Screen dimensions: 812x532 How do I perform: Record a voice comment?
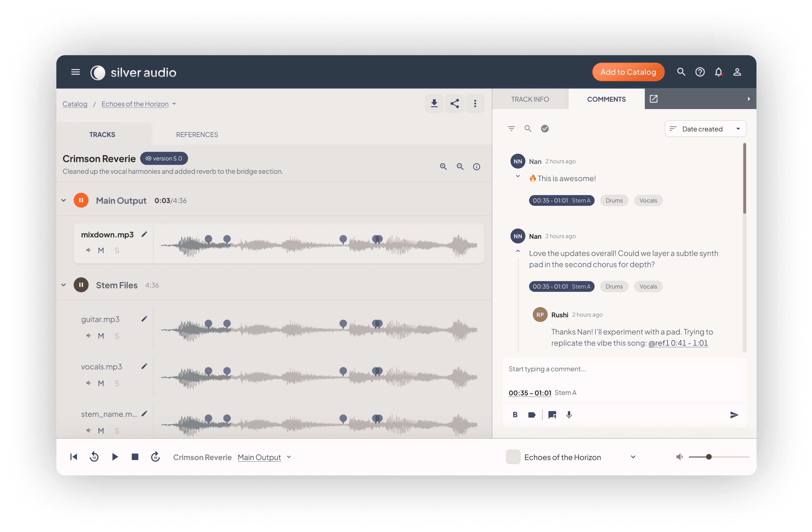pos(569,415)
